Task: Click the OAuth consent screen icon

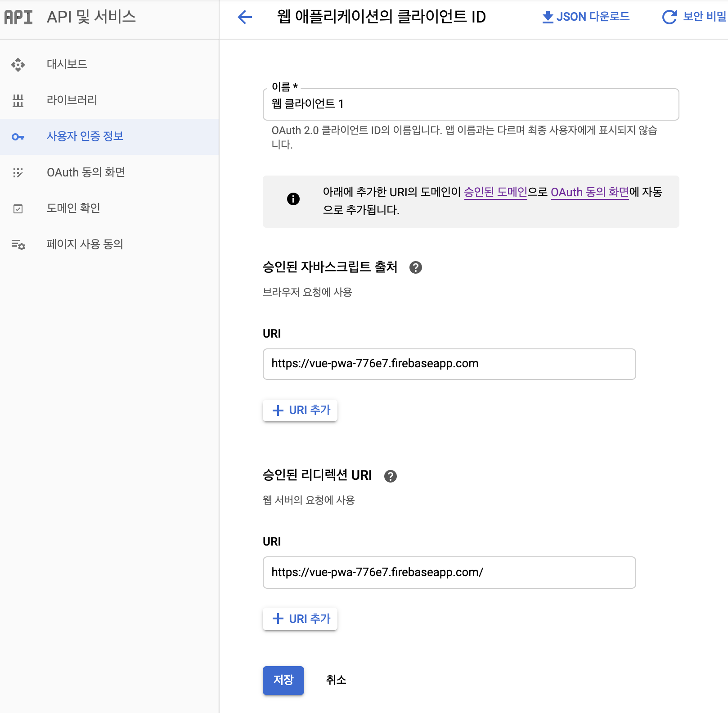Action: 18,173
